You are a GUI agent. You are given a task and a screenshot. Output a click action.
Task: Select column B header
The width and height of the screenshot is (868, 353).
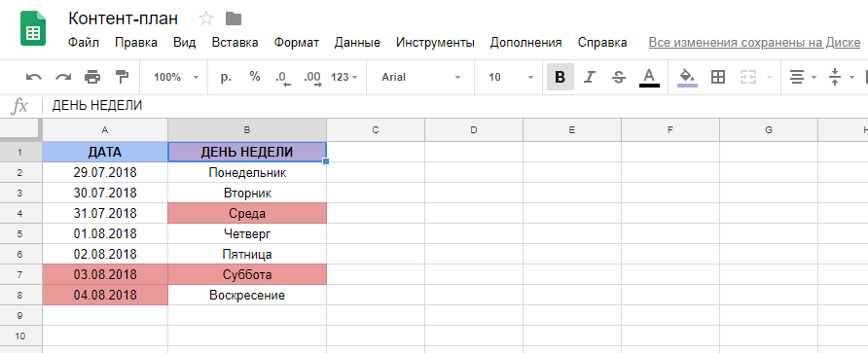point(247,130)
